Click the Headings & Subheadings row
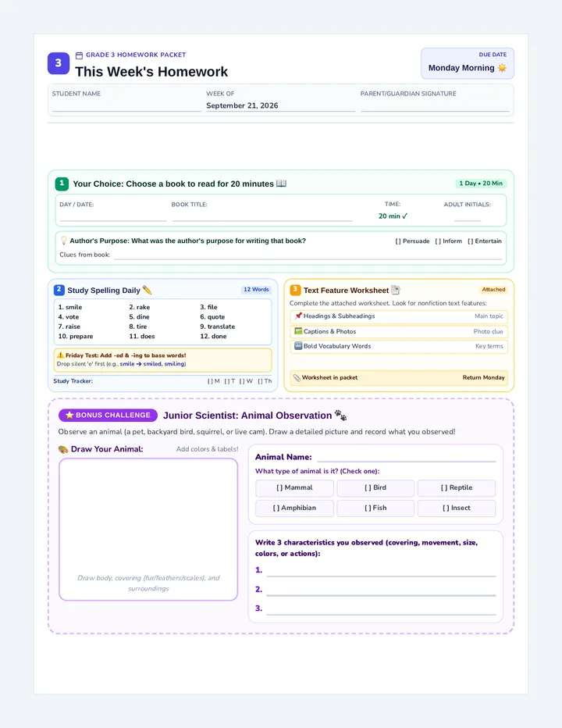Screen dimensions: 562x728 coord(399,316)
